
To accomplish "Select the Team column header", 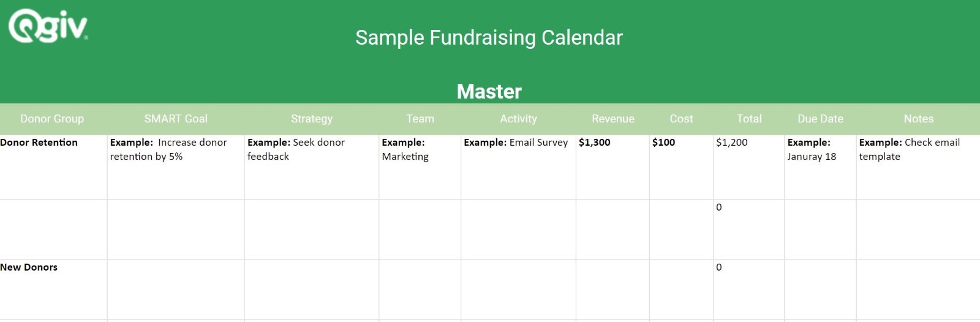I will pos(420,119).
